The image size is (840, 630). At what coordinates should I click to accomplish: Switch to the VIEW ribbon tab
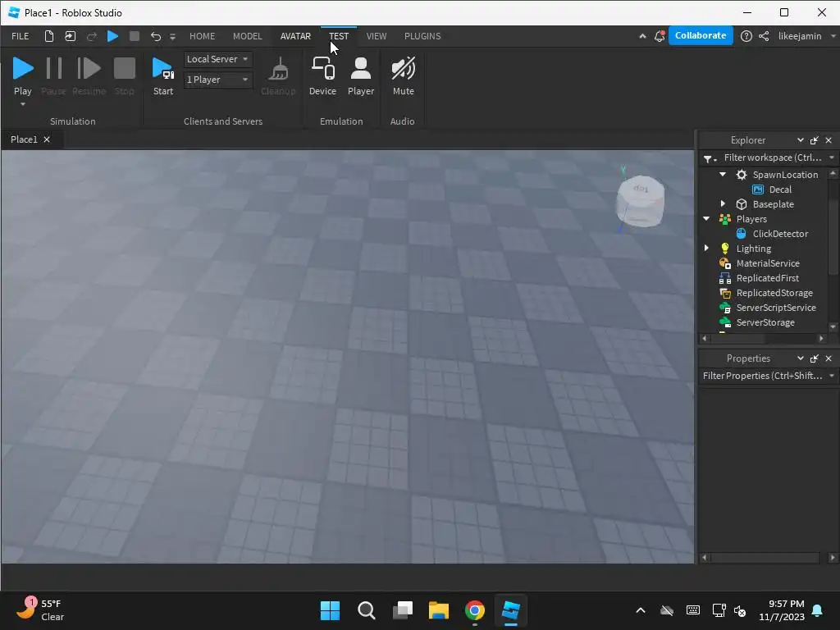[376, 36]
